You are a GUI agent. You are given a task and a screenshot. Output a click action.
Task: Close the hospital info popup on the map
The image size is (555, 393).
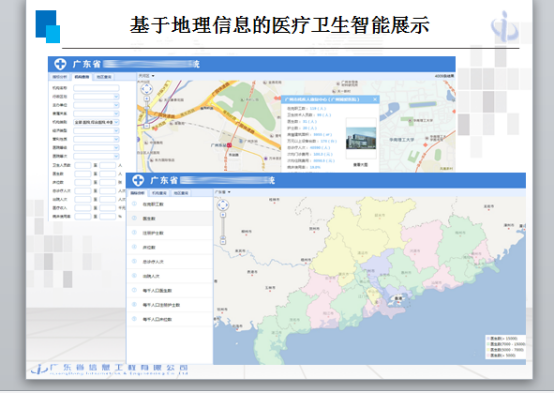click(375, 99)
